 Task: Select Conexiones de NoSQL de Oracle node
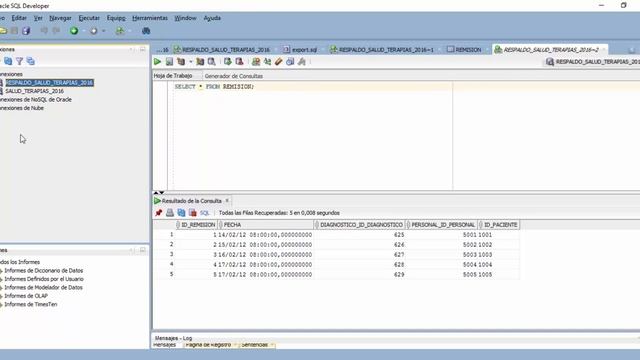point(36,100)
